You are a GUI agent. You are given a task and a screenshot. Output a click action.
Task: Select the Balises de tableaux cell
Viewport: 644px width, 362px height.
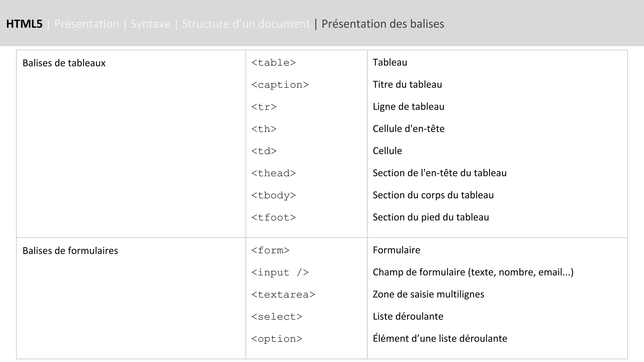(x=64, y=63)
